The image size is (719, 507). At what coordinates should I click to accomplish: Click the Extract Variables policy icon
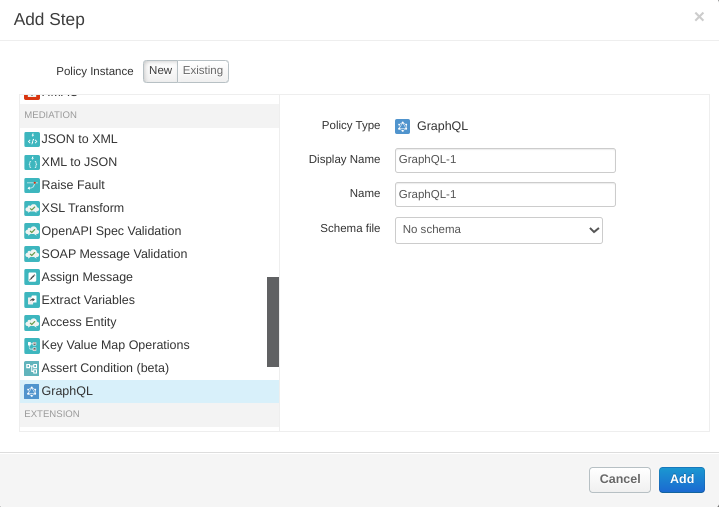pos(31,300)
